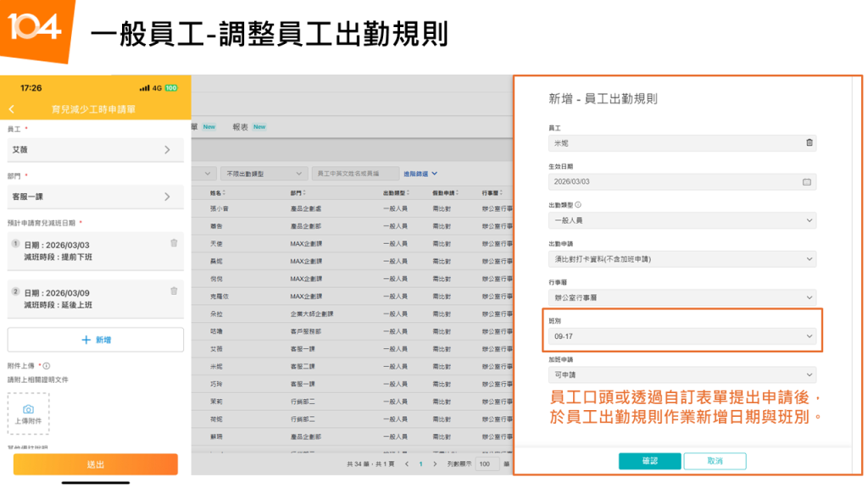
Task: Click the 取消 button
Action: point(715,461)
